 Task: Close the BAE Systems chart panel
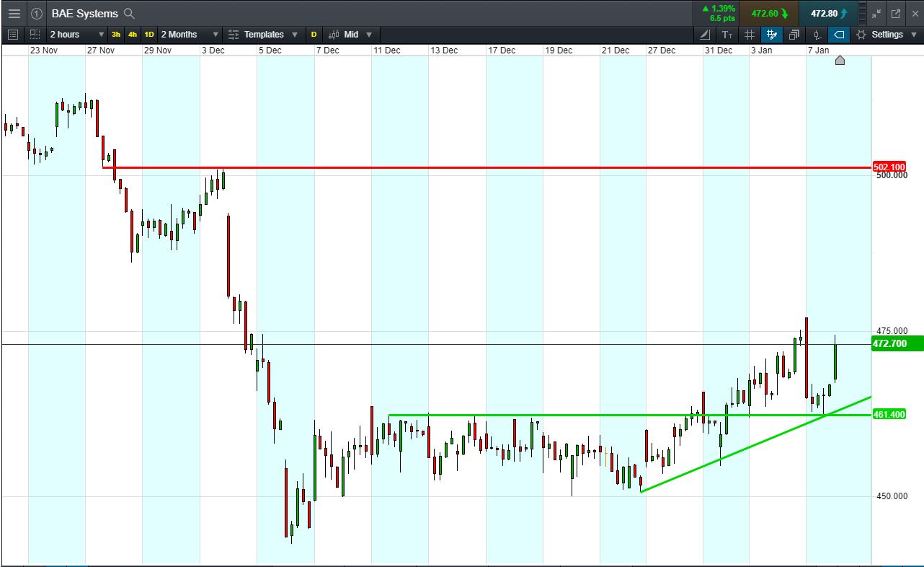point(914,14)
